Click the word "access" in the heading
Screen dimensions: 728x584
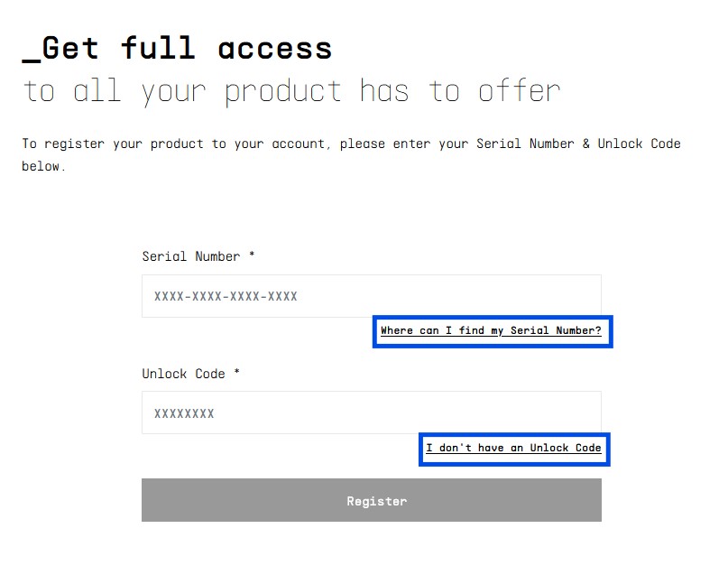pos(275,48)
